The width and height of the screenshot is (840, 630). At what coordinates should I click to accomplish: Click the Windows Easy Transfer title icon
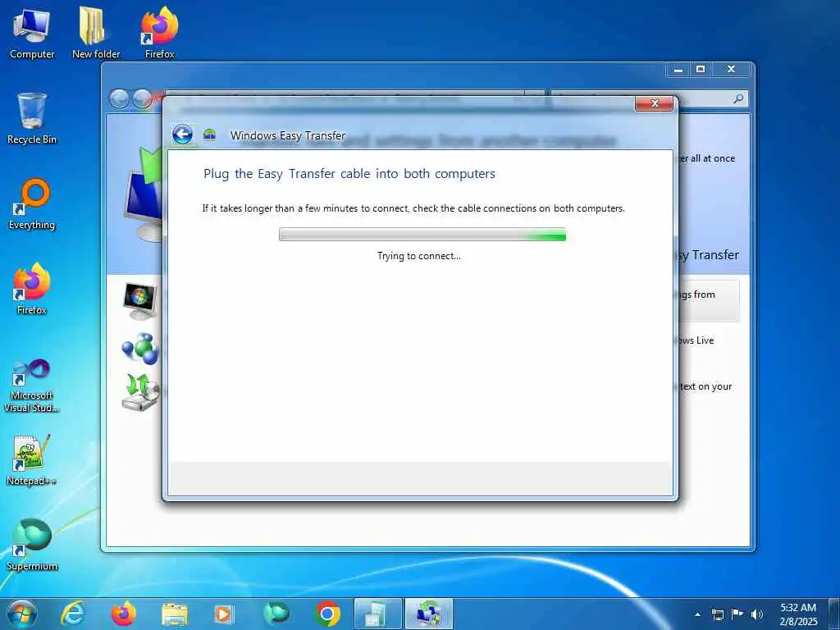tap(209, 135)
